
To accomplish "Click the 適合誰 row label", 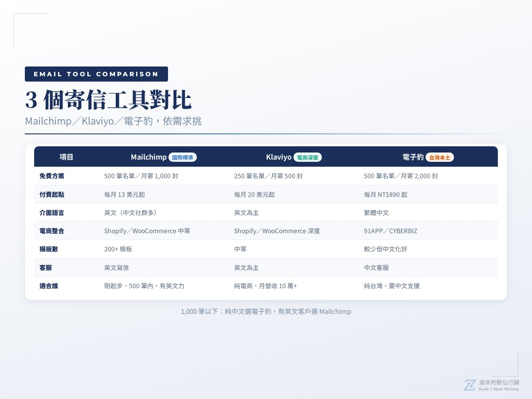I will coord(49,286).
